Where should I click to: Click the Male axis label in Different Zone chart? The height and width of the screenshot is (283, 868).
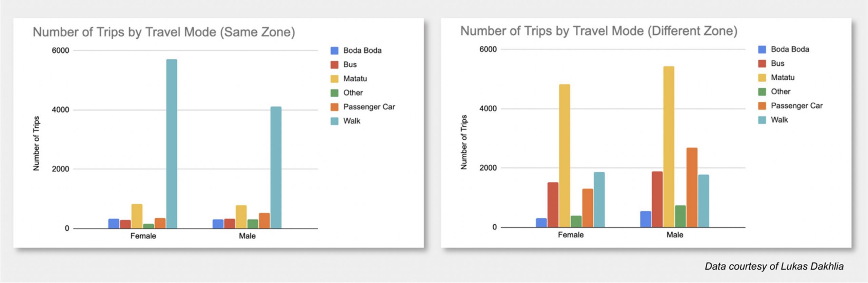click(675, 235)
